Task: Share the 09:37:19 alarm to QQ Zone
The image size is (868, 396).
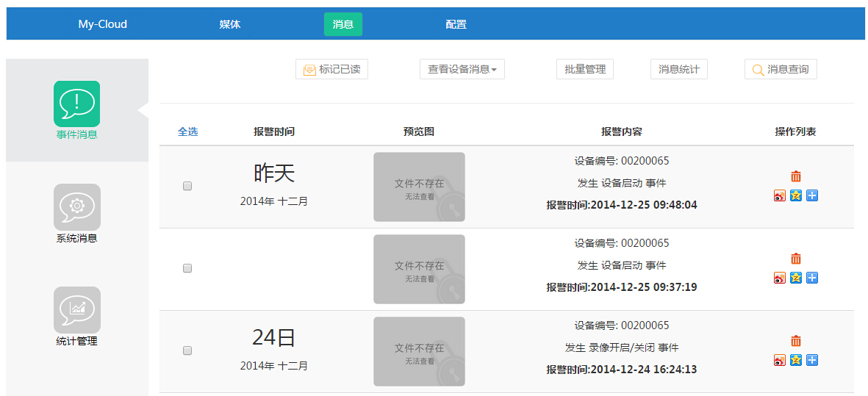Action: 796,278
